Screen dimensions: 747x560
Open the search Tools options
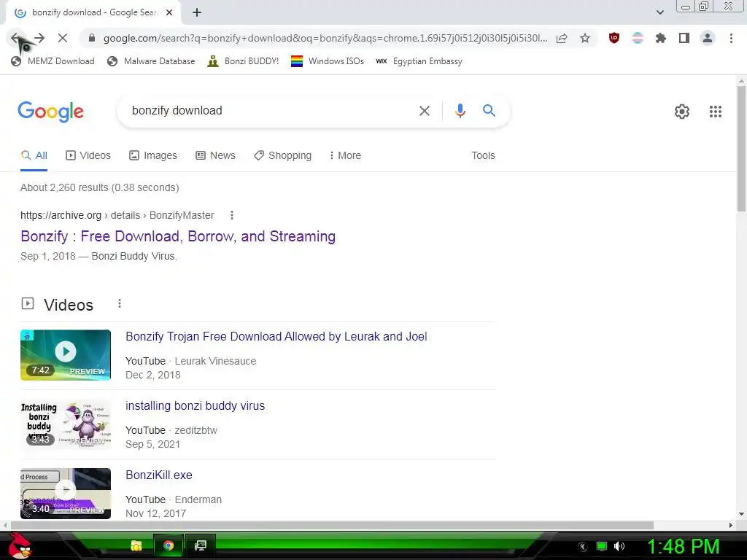click(483, 156)
